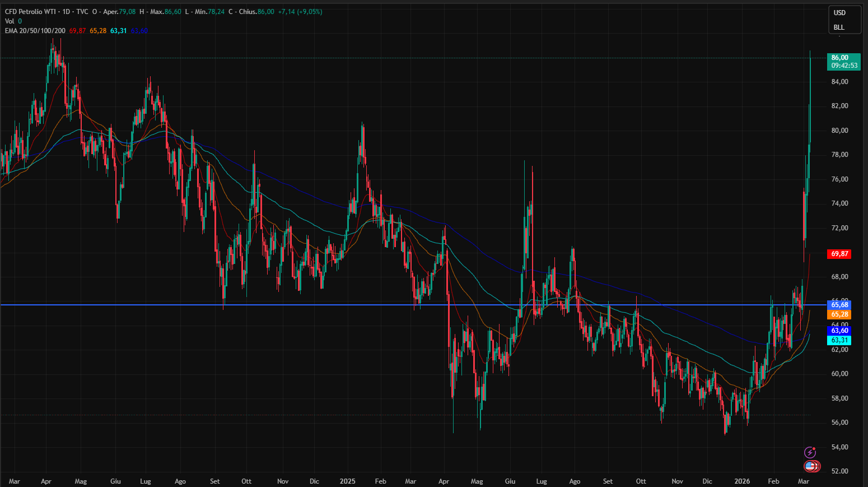Click the 76,00 price axis label

tap(839, 179)
